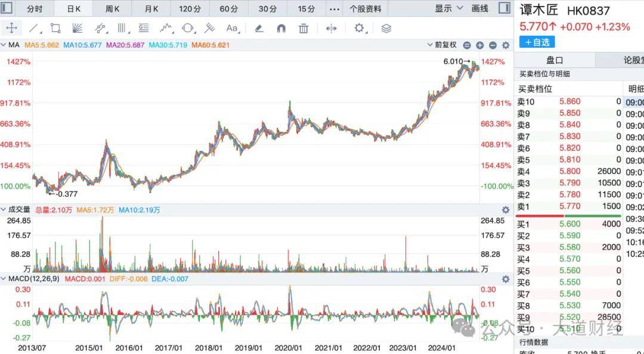
Task: Open the 显示 display dropdown
Action: point(449,8)
